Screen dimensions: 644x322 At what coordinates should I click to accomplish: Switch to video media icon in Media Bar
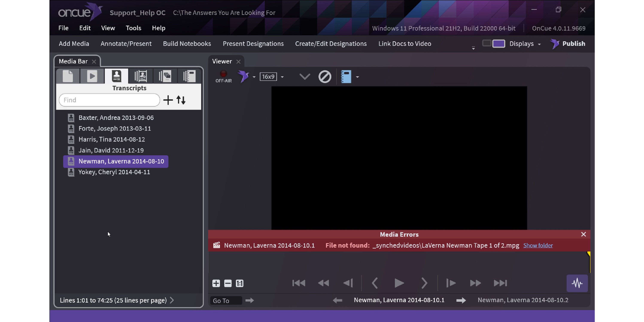coord(92,76)
